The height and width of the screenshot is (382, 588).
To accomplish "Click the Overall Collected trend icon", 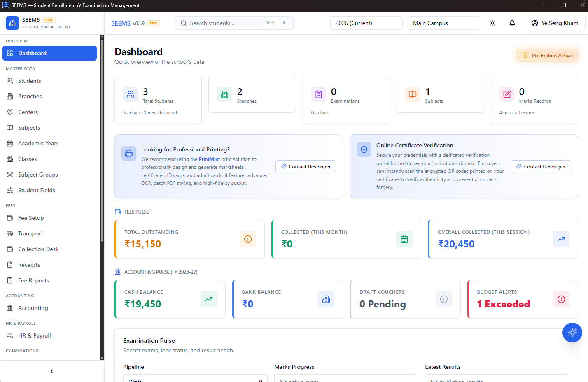I will [x=561, y=239].
